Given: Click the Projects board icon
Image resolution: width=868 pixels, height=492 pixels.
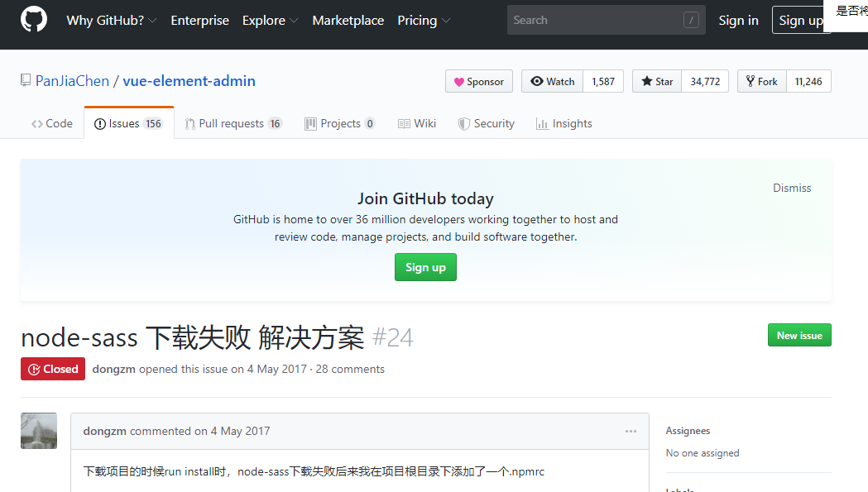Looking at the screenshot, I should click(310, 124).
